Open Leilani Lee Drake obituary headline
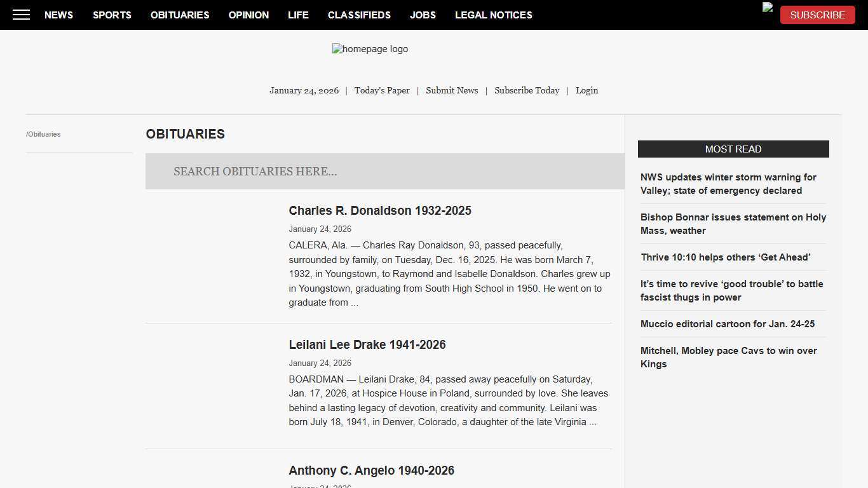The image size is (868, 488). coord(367,344)
